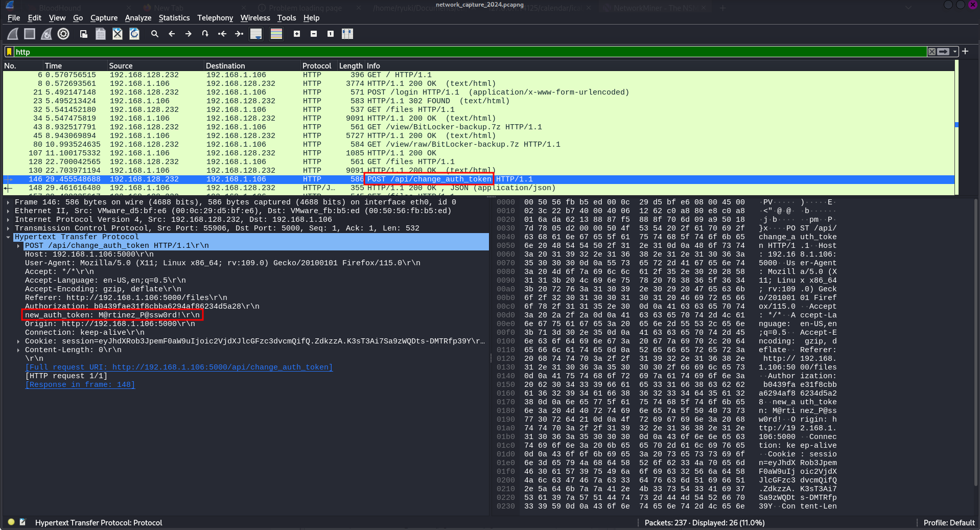
Task: Zoom out packet text size
Action: (x=314, y=34)
